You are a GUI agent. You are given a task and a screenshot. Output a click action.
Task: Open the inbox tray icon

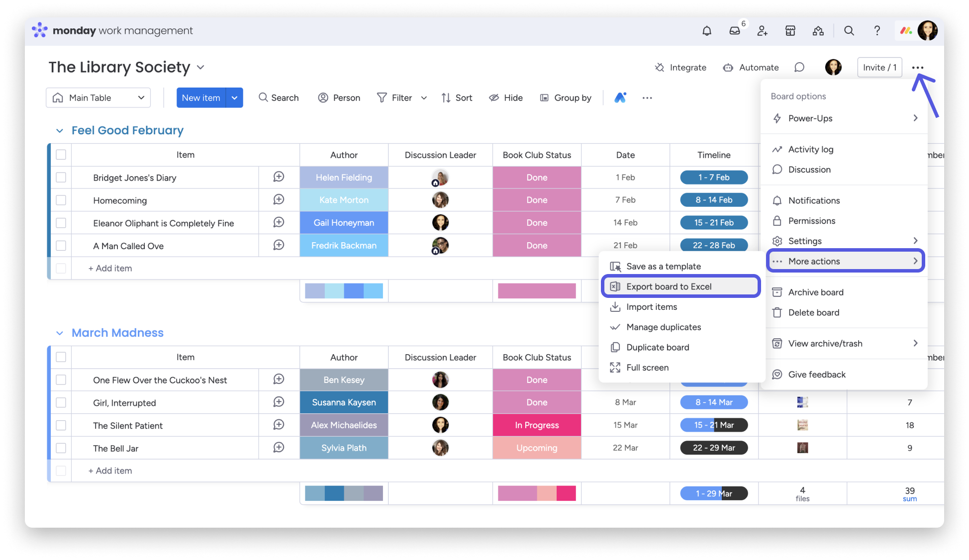[735, 31]
